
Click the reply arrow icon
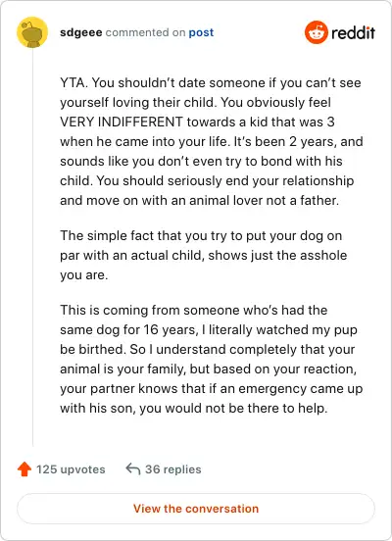(x=133, y=468)
